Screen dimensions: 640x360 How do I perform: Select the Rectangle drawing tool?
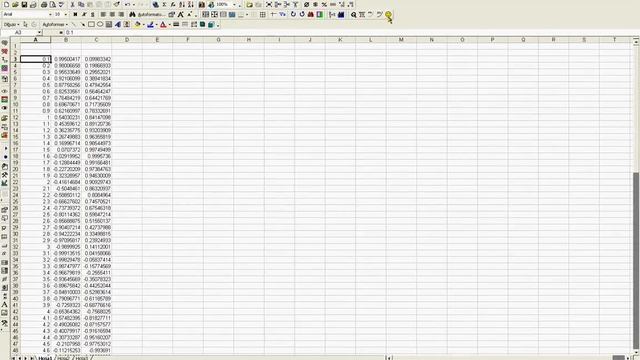click(x=91, y=24)
